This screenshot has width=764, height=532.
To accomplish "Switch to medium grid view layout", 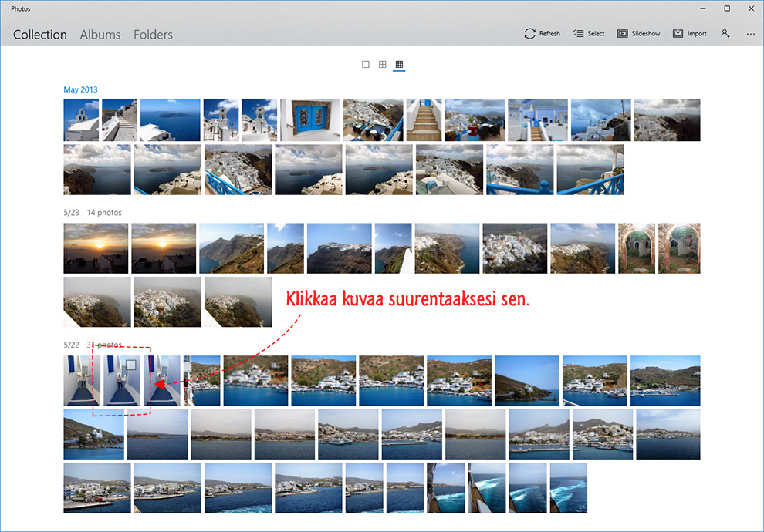I will click(x=383, y=64).
